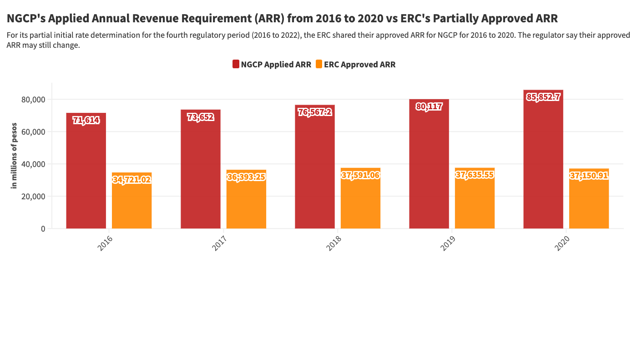Select the 2019 NGCP Applied bar
This screenshot has height=364, width=637.
(429, 164)
